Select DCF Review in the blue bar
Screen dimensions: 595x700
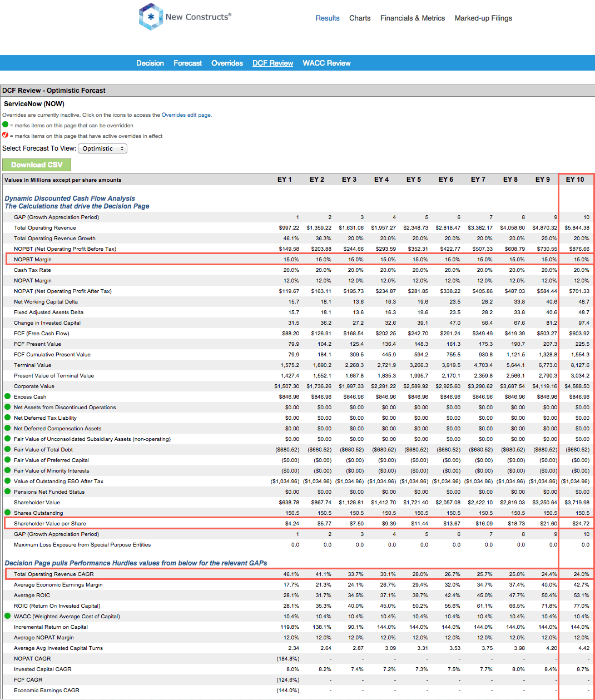tap(273, 63)
